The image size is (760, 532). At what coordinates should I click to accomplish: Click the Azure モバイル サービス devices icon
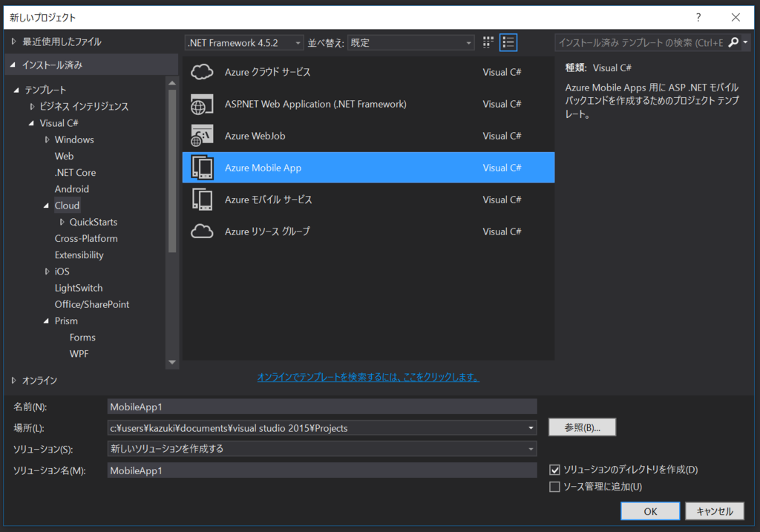pyautogui.click(x=202, y=200)
